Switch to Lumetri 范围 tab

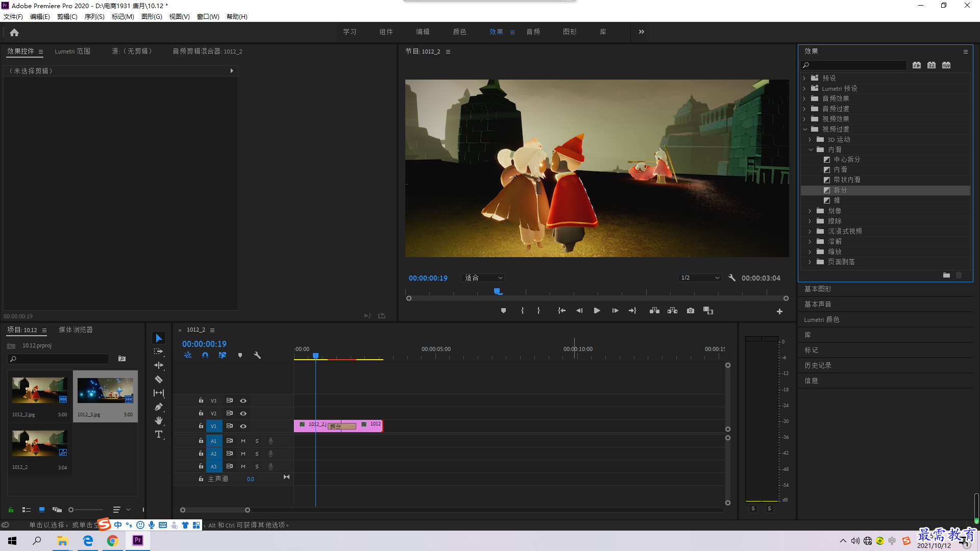[72, 52]
